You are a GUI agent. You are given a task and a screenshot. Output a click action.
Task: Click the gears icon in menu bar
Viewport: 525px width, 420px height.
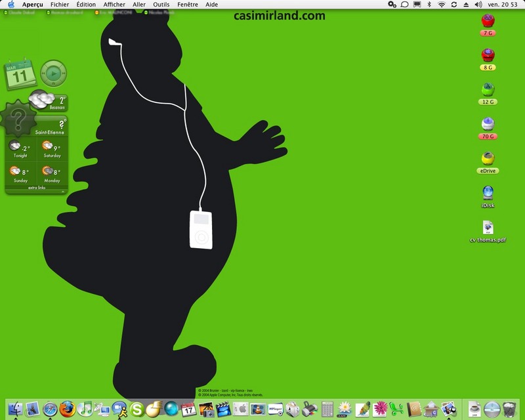click(x=392, y=5)
